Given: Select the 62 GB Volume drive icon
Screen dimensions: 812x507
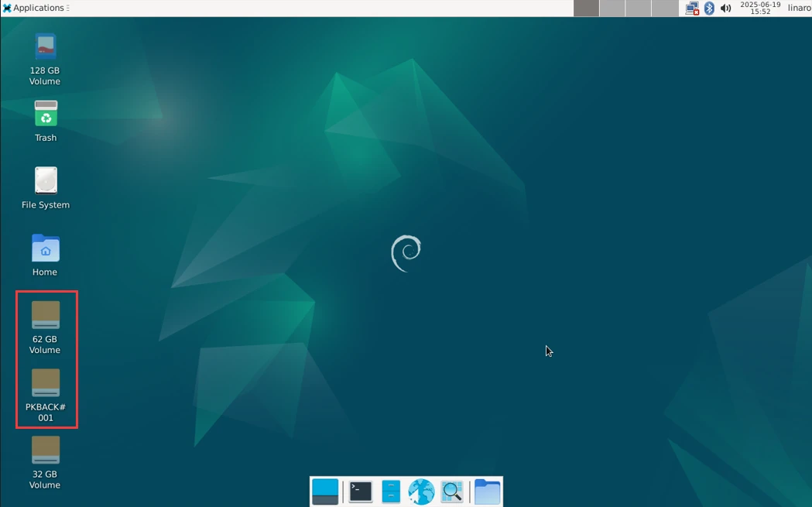Looking at the screenshot, I should pyautogui.click(x=45, y=315).
